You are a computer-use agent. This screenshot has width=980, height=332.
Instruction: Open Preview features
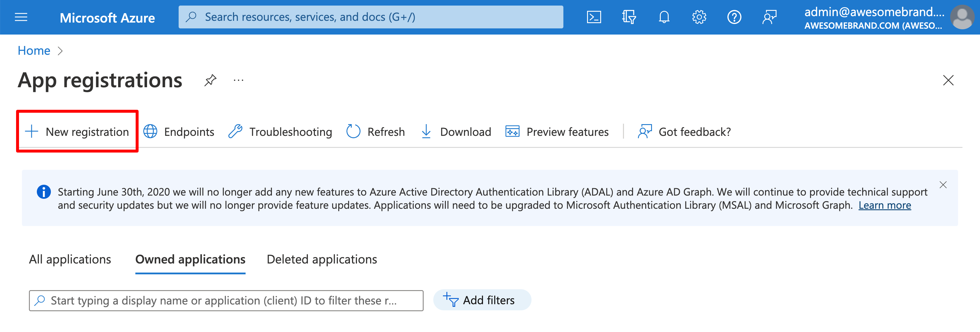[557, 132]
